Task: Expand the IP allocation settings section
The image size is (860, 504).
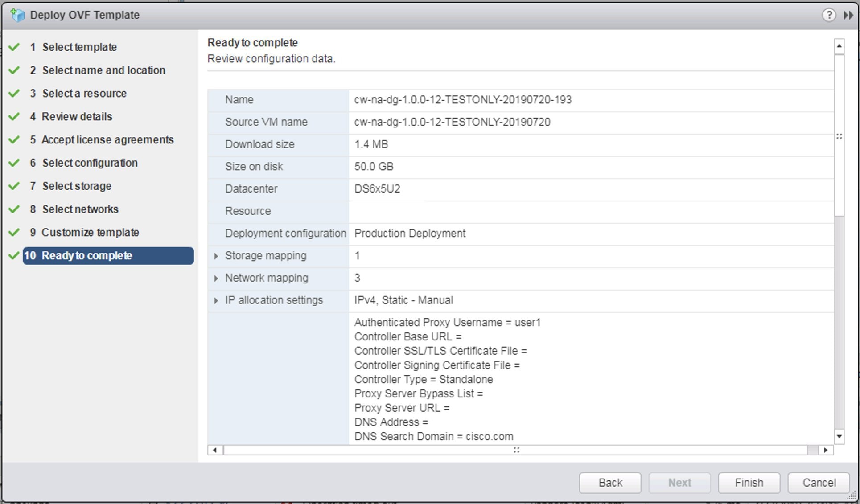Action: [x=217, y=300]
